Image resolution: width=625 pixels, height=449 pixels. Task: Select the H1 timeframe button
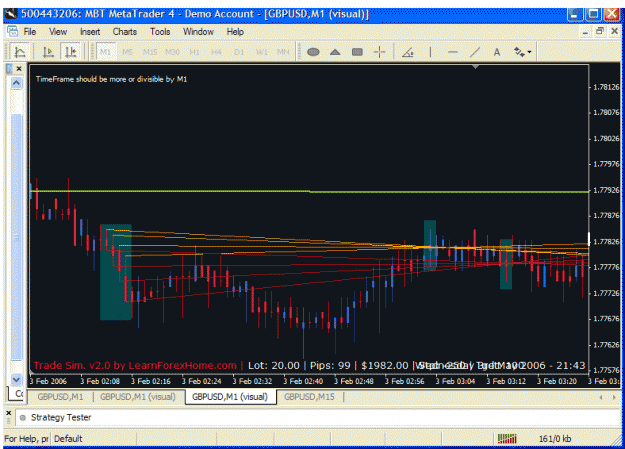click(194, 52)
